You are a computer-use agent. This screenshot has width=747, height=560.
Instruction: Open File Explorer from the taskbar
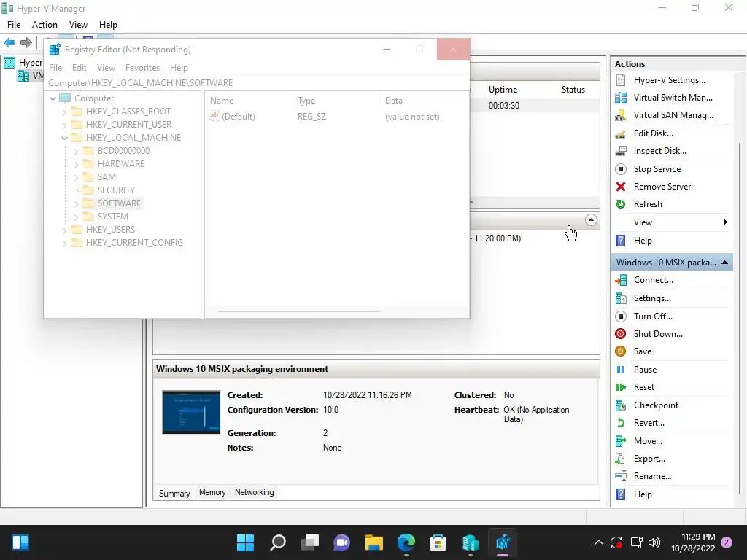(374, 542)
